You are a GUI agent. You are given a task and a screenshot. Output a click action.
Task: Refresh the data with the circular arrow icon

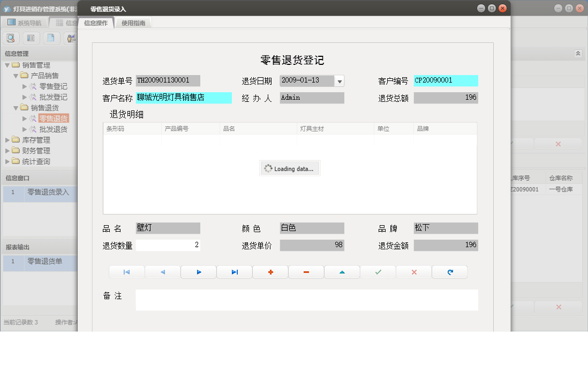[449, 272]
